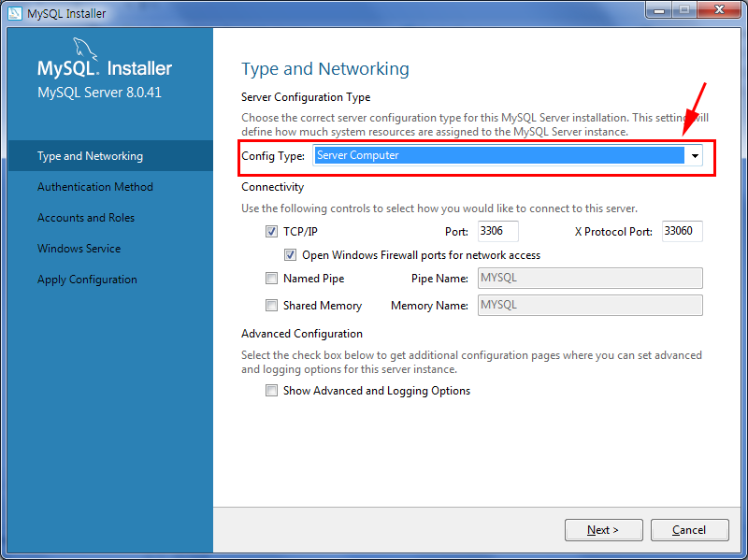Click the 'Advanced Configuration' section label
Viewport: 748px width, 560px height.
[x=302, y=334]
